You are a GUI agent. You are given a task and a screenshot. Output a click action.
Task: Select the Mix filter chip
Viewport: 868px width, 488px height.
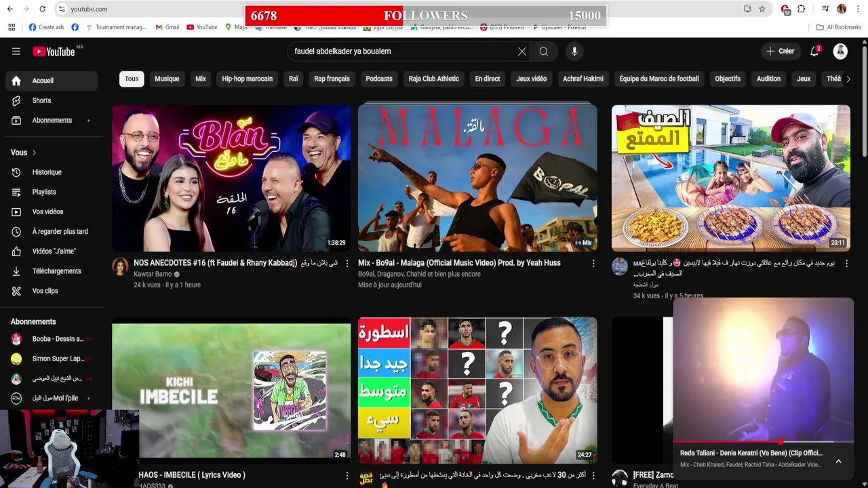[x=201, y=79]
